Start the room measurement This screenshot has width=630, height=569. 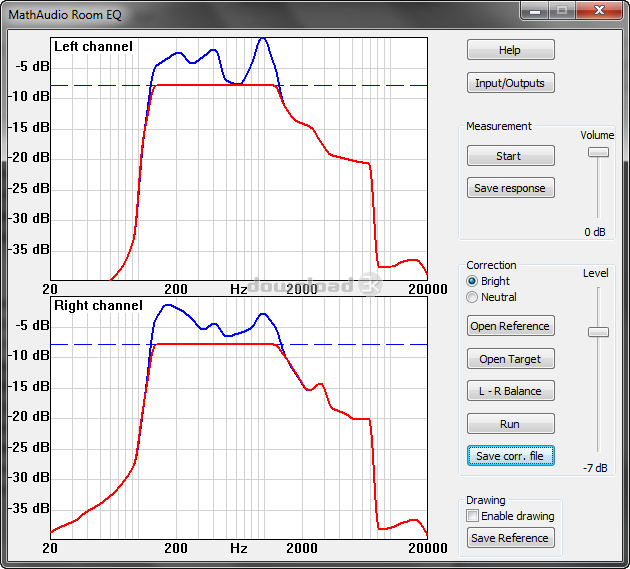coord(510,156)
